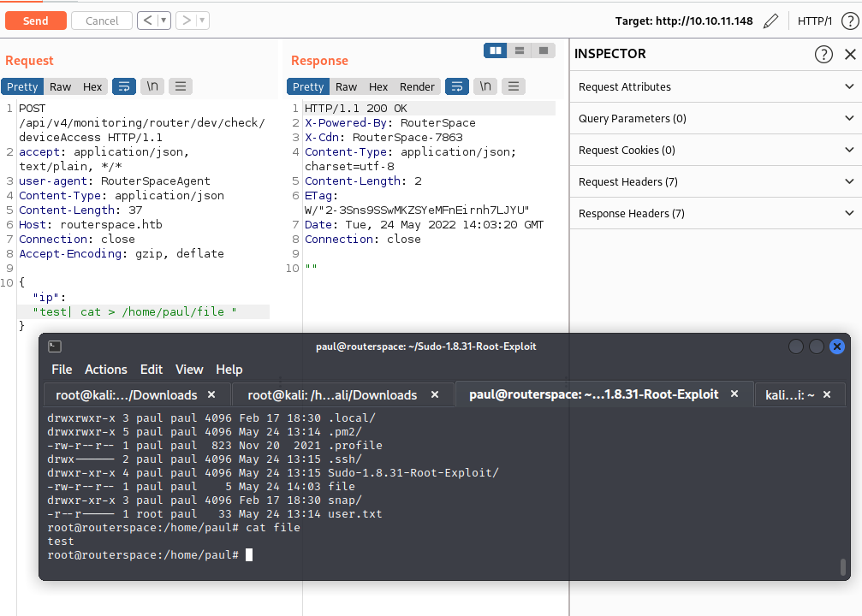862x616 pixels.
Task: Switch Request view to Hex
Action: point(92,86)
